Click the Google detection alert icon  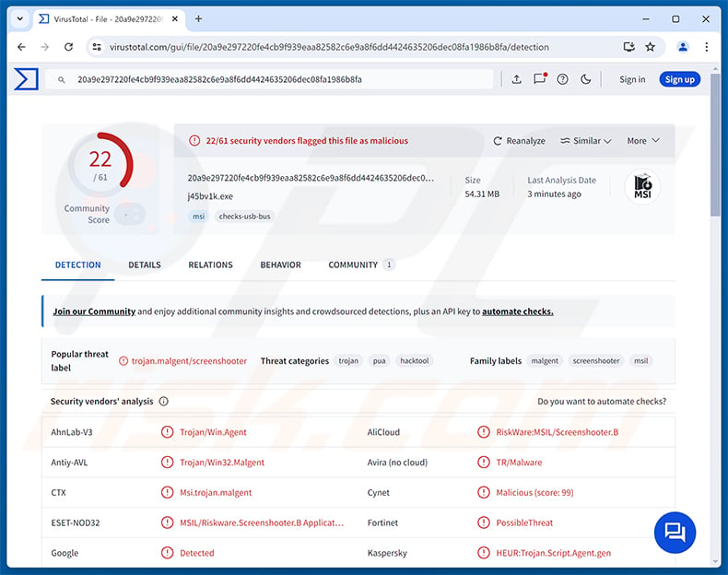click(167, 553)
